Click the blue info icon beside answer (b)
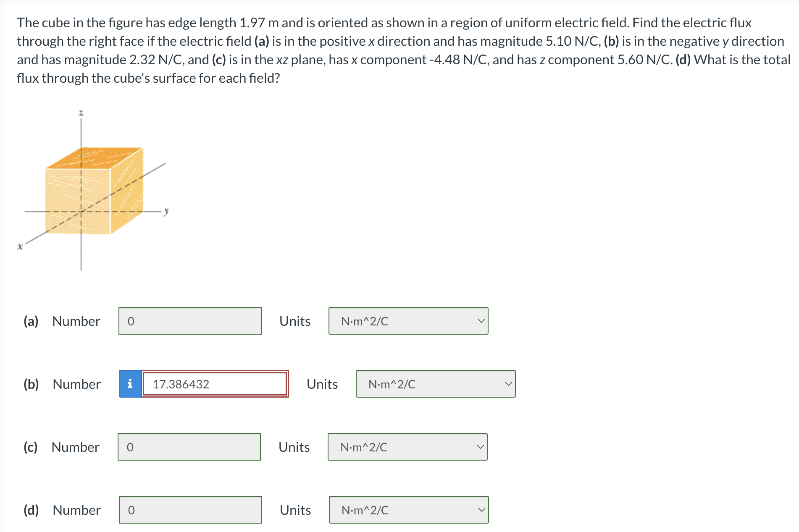799x532 pixels. (130, 383)
